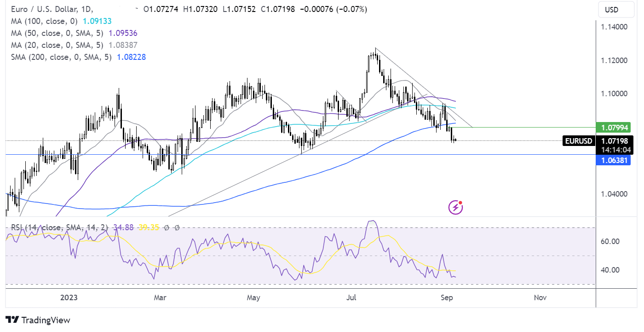Click the Mar time axis label

click(x=160, y=297)
